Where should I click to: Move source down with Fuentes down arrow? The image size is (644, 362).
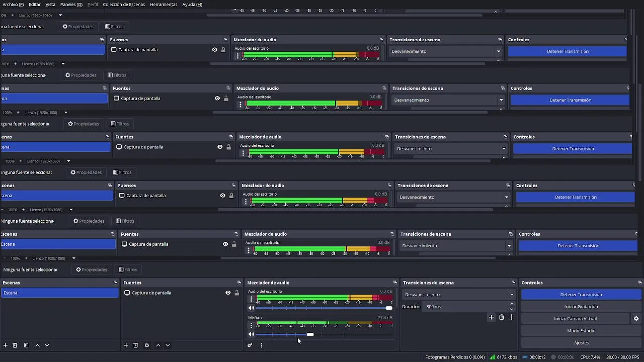168,345
